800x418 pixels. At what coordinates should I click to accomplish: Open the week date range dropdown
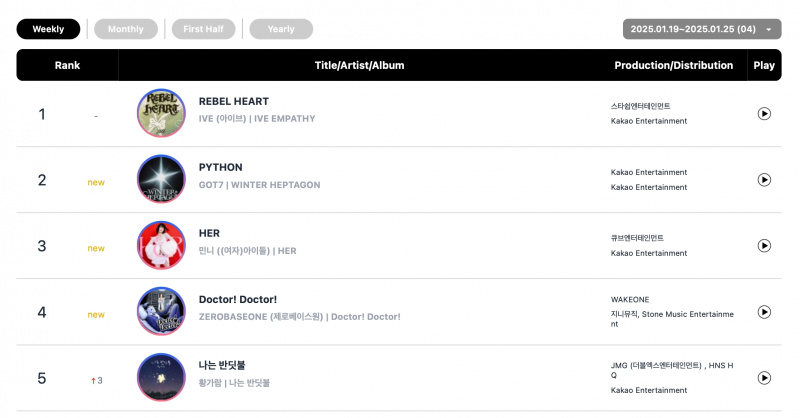click(x=702, y=29)
